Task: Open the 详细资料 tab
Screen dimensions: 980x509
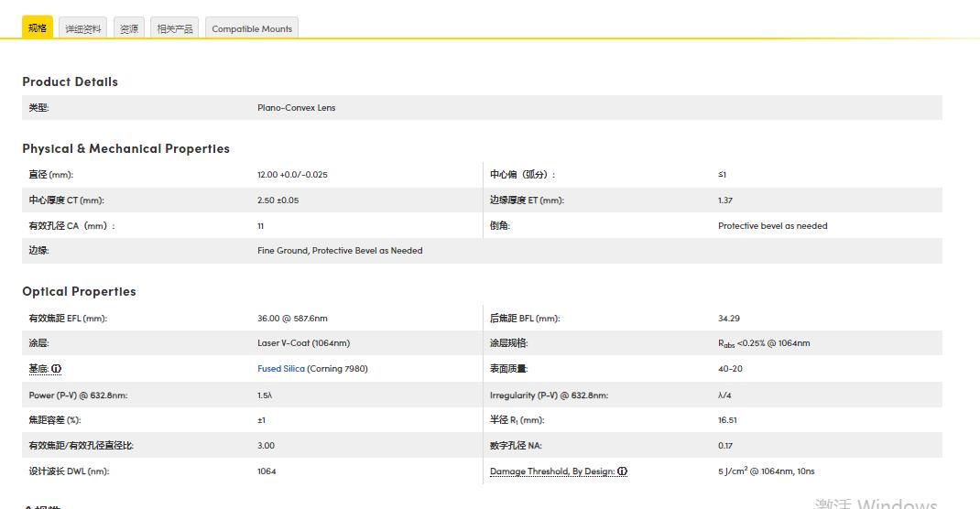Action: pos(82,29)
